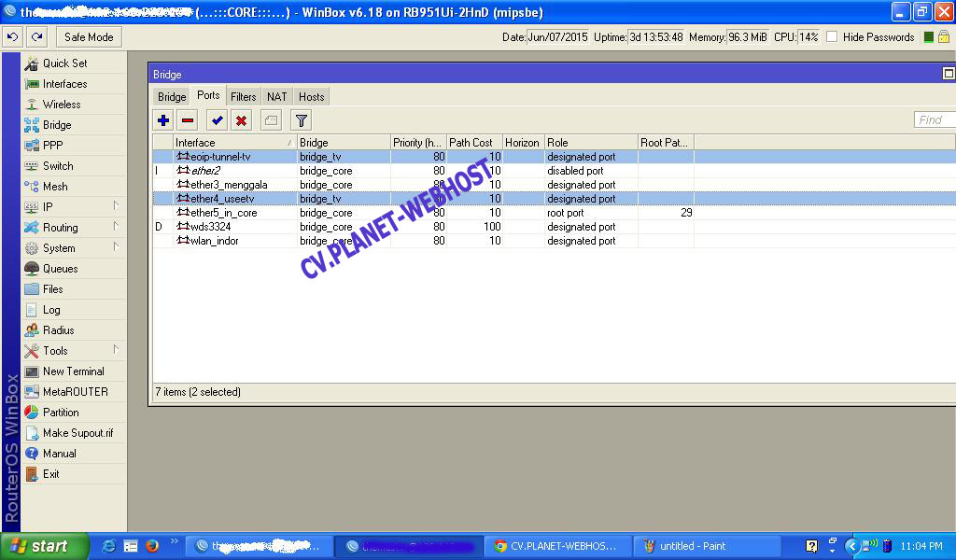Click the undo arrow in the top toolbar

13,37
